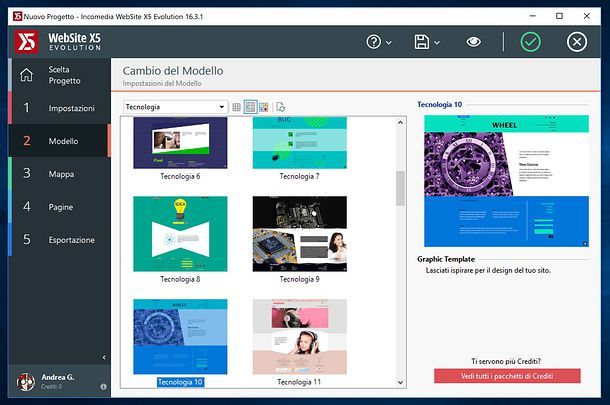Image resolution: width=610 pixels, height=405 pixels.
Task: Switch to medium thumbnails view
Action: tap(251, 107)
